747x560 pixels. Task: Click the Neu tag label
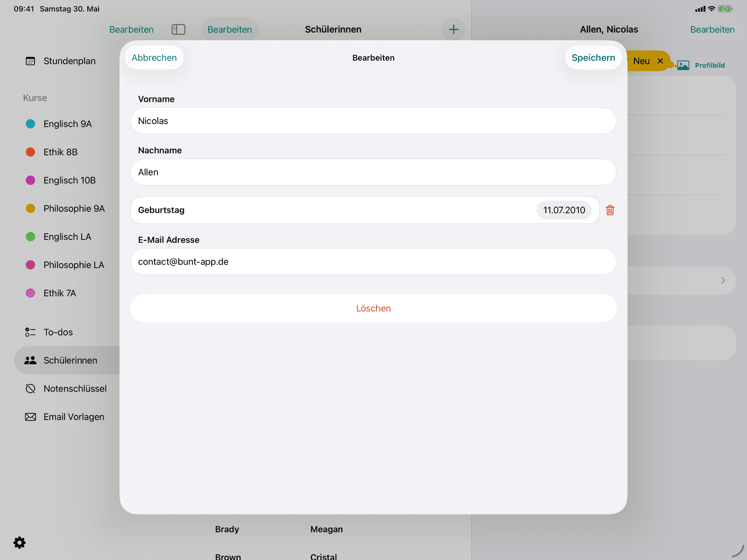pyautogui.click(x=641, y=61)
